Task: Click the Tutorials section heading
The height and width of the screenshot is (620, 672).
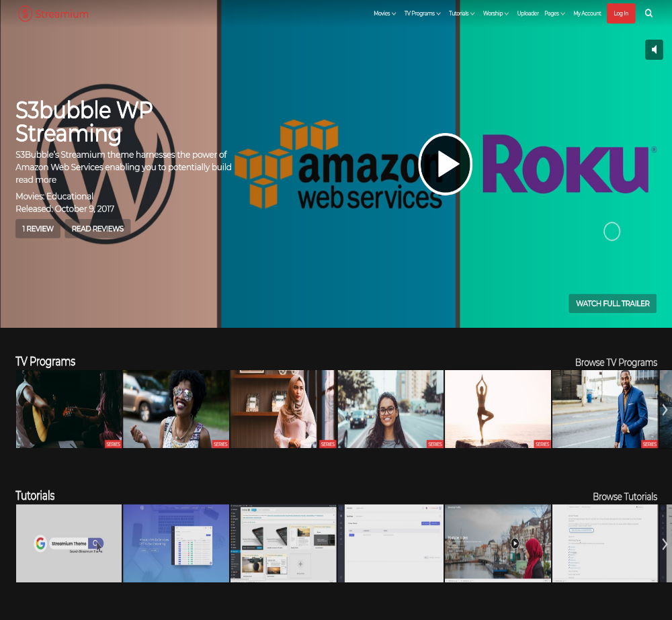Action: (35, 496)
